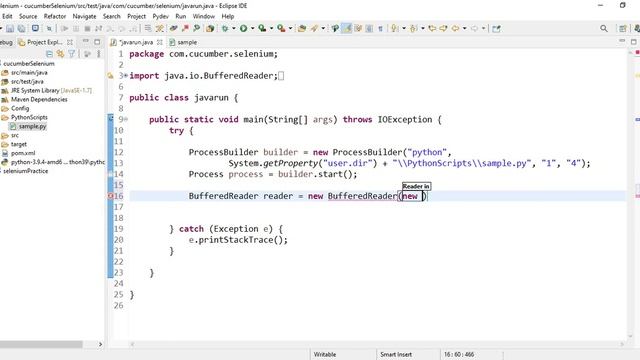Click the Filter funnel icon in Project Explorer
Screen dimensions: 640x360
[x=72, y=54]
